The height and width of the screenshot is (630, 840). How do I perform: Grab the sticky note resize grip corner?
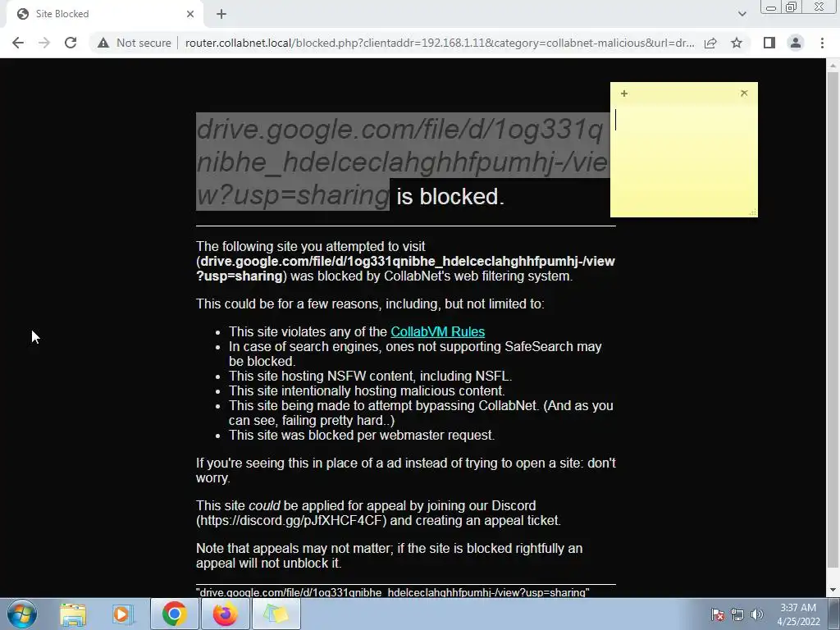pyautogui.click(x=753, y=212)
